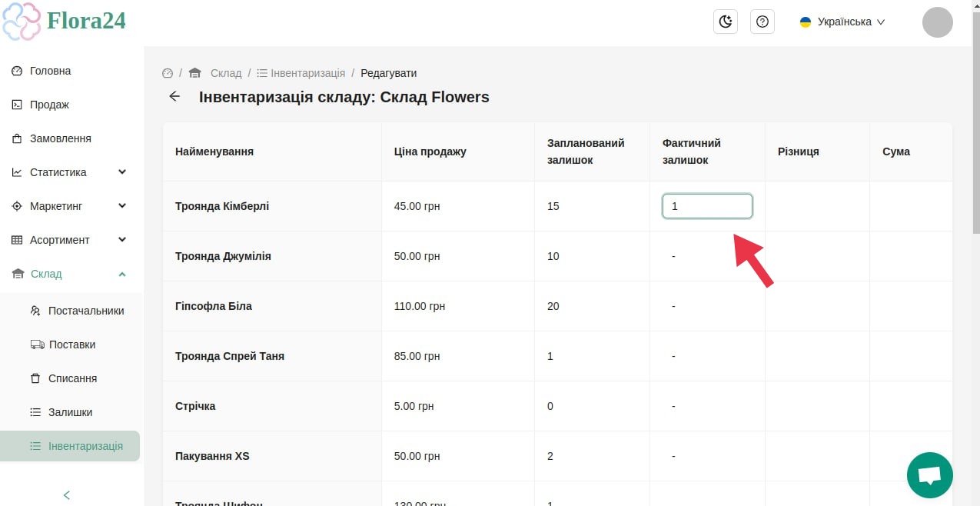Open Залишки submenu item
The image size is (980, 506).
(x=71, y=412)
